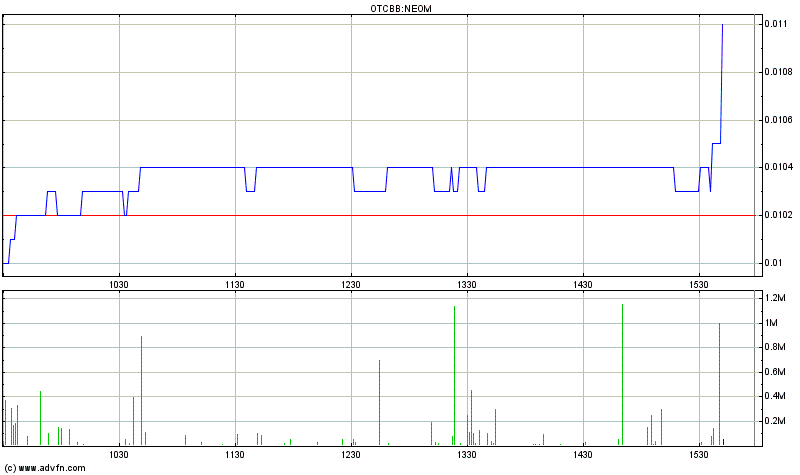Click the 1M volume bar after 1530
This screenshot has height=475, width=800.
[719, 384]
